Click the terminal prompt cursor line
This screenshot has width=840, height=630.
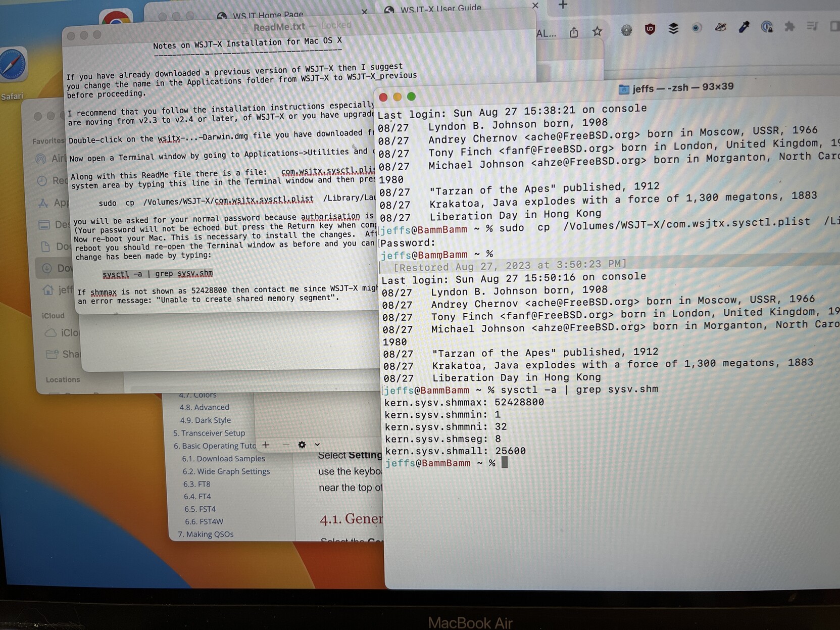coord(504,463)
